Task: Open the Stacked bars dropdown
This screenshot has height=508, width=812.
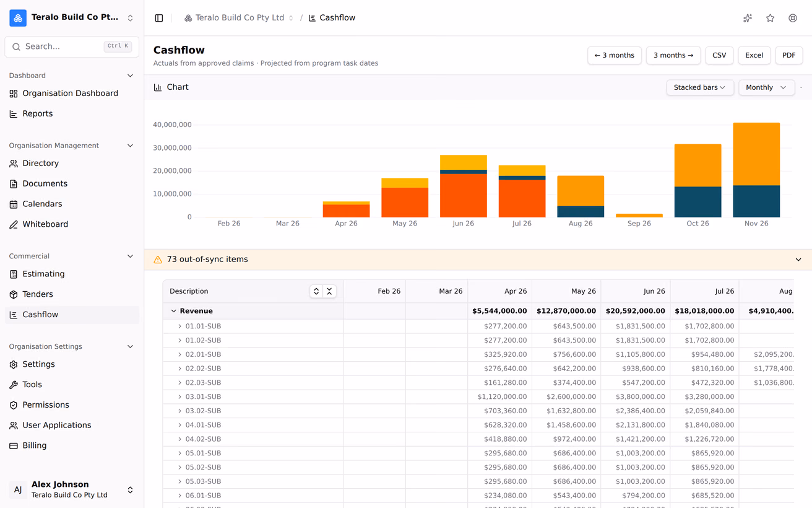Action: pyautogui.click(x=700, y=87)
